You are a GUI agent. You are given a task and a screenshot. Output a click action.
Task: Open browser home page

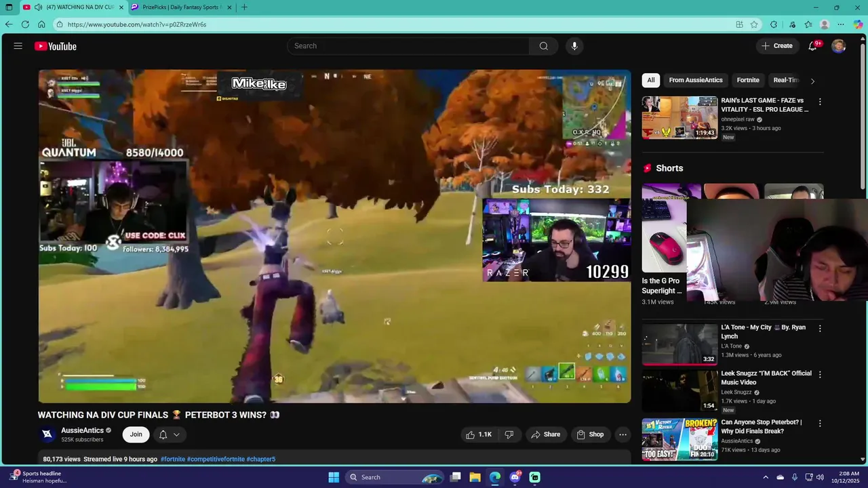tap(41, 24)
